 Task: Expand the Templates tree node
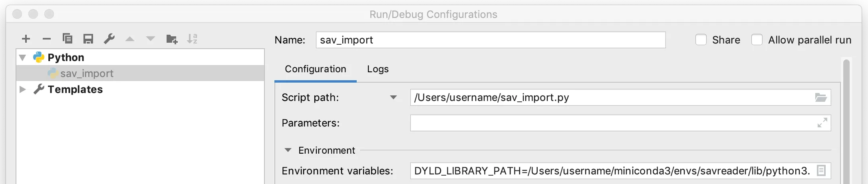coord(23,89)
